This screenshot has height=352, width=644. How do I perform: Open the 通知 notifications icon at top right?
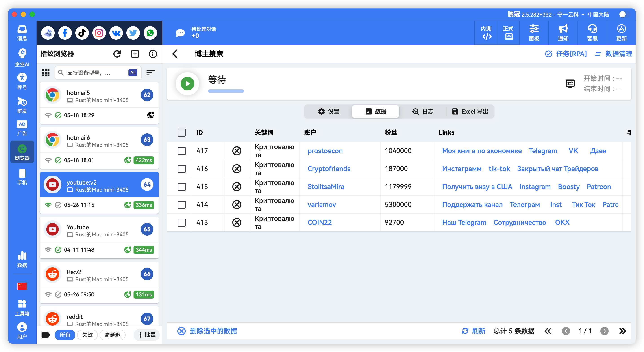(563, 33)
